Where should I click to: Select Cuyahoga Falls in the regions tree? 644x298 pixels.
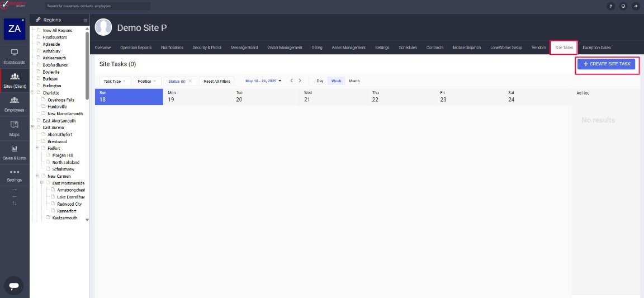[61, 100]
